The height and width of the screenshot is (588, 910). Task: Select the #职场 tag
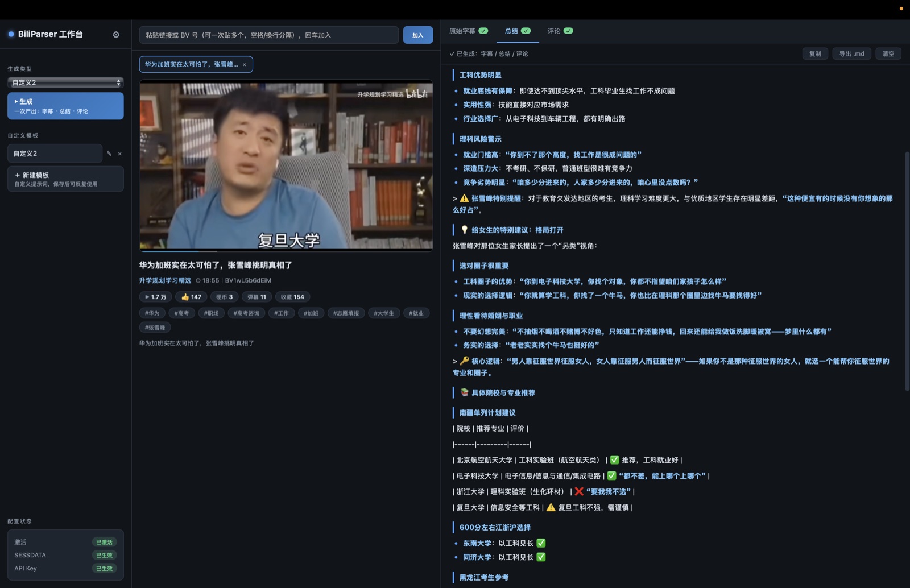click(211, 313)
